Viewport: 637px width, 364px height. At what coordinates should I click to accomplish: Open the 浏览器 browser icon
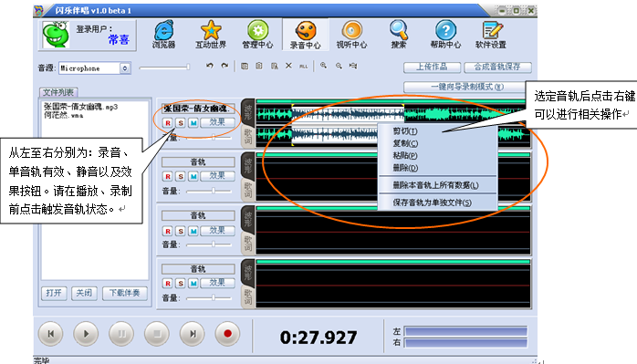(163, 35)
